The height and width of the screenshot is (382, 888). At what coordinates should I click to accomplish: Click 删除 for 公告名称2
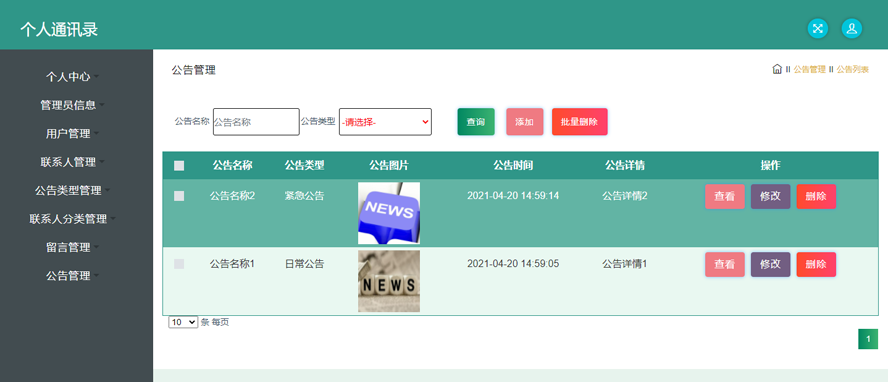tap(816, 196)
